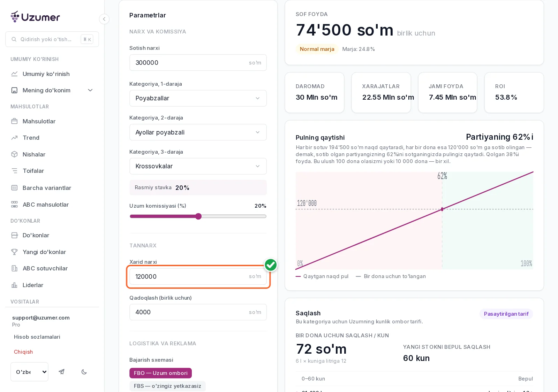Click the Qidirish search box
Screen dimensions: 558x392
[x=52, y=39]
